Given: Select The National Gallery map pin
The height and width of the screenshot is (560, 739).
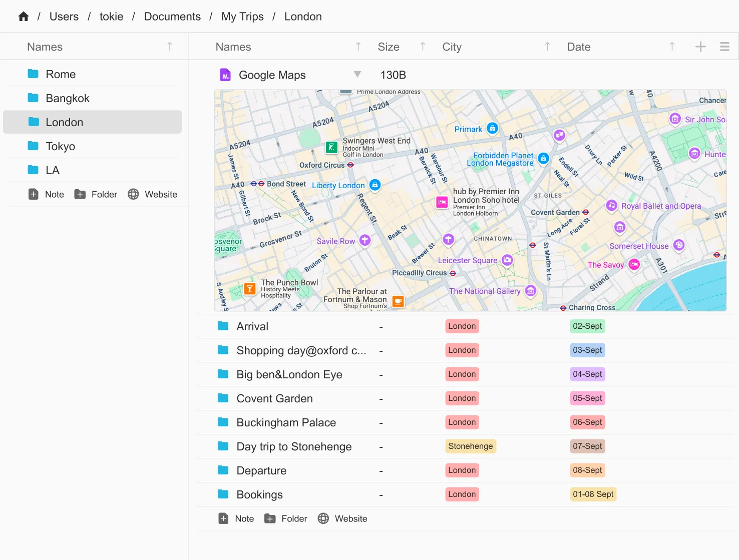Looking at the screenshot, I should pos(531,291).
